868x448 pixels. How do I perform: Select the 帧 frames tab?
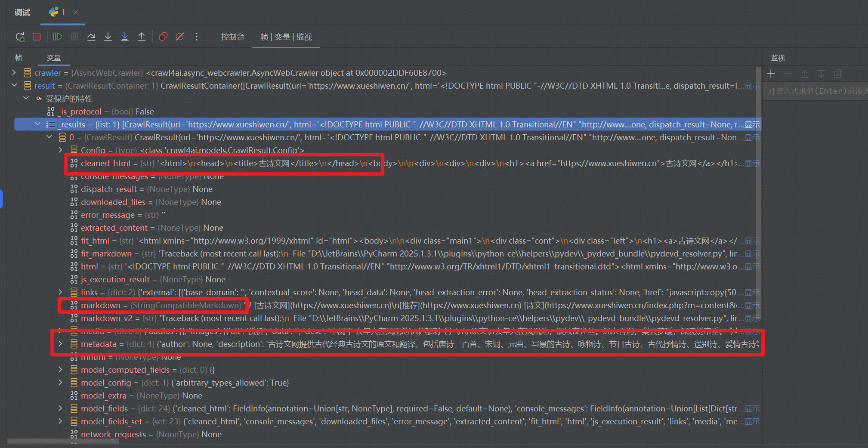(x=19, y=58)
